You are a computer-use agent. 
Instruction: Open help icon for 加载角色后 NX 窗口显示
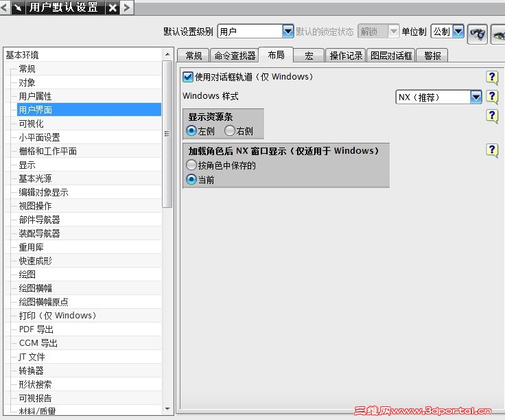click(492, 150)
